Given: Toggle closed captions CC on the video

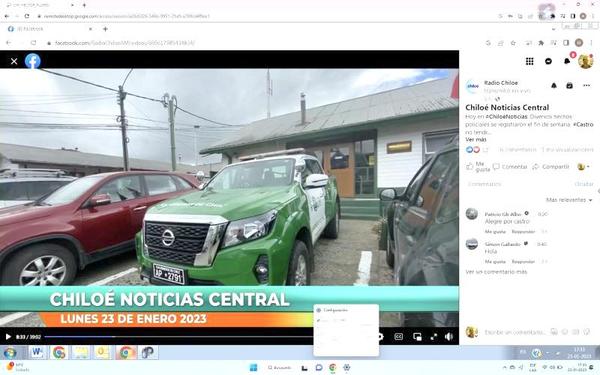Looking at the screenshot, I should (398, 337).
